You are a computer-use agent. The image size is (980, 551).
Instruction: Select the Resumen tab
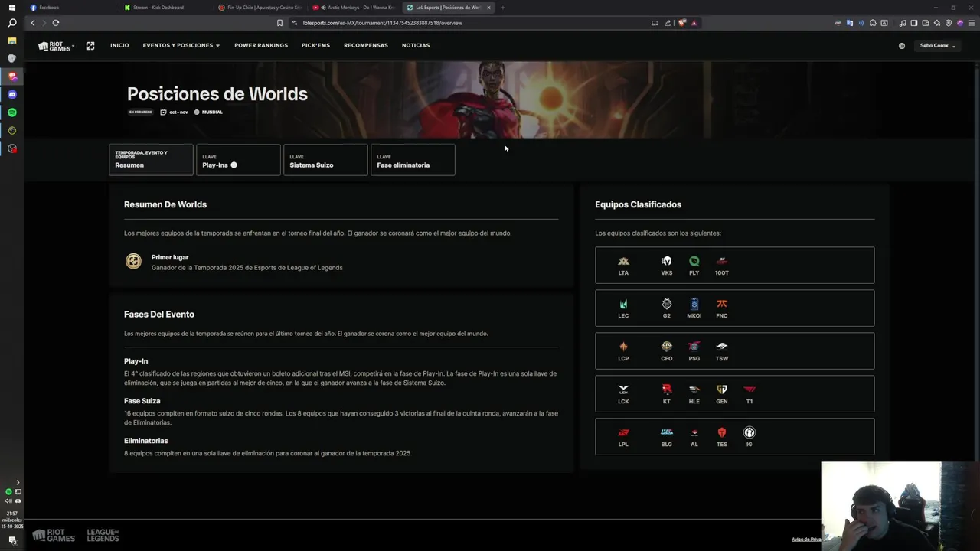[151, 160]
